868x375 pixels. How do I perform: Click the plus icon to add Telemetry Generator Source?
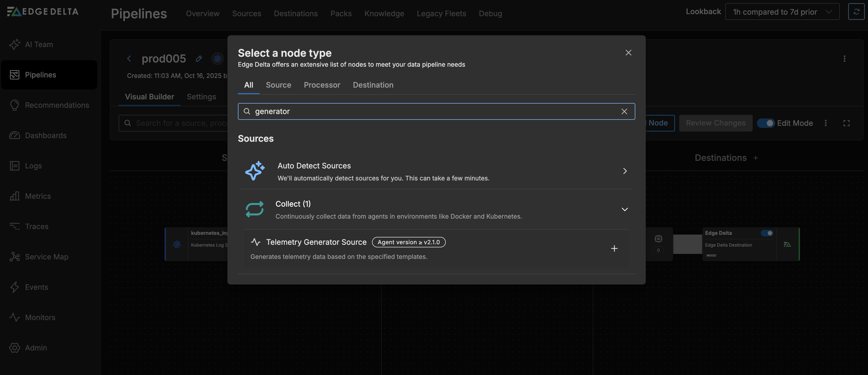[614, 249]
